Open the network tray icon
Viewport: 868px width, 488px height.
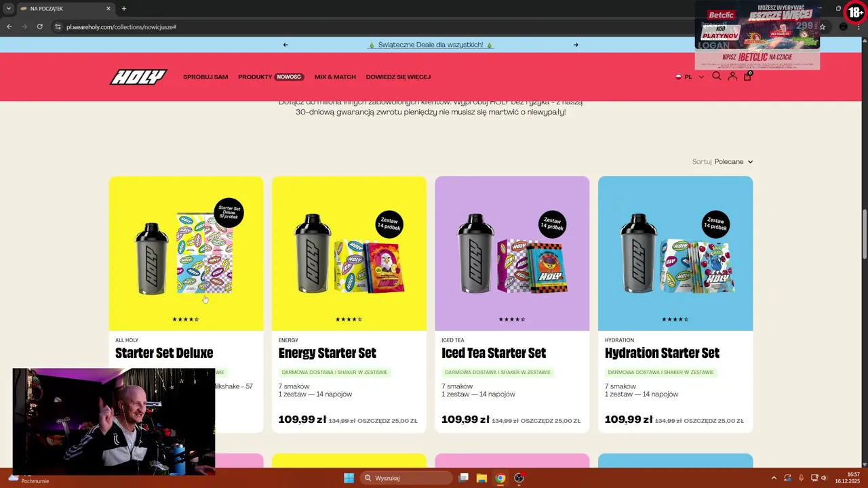point(814,478)
